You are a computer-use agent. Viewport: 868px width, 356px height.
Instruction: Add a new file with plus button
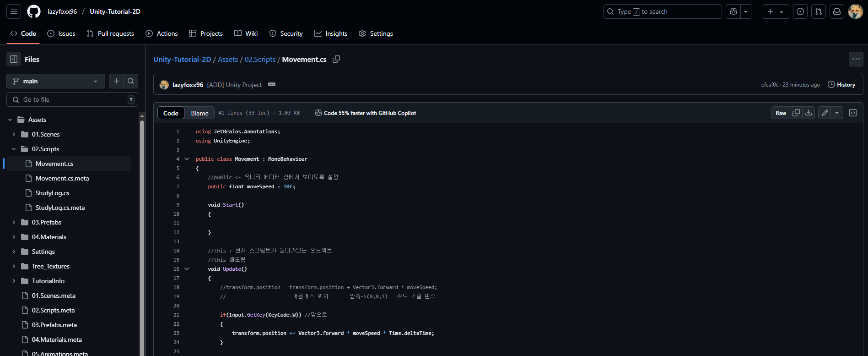[117, 81]
